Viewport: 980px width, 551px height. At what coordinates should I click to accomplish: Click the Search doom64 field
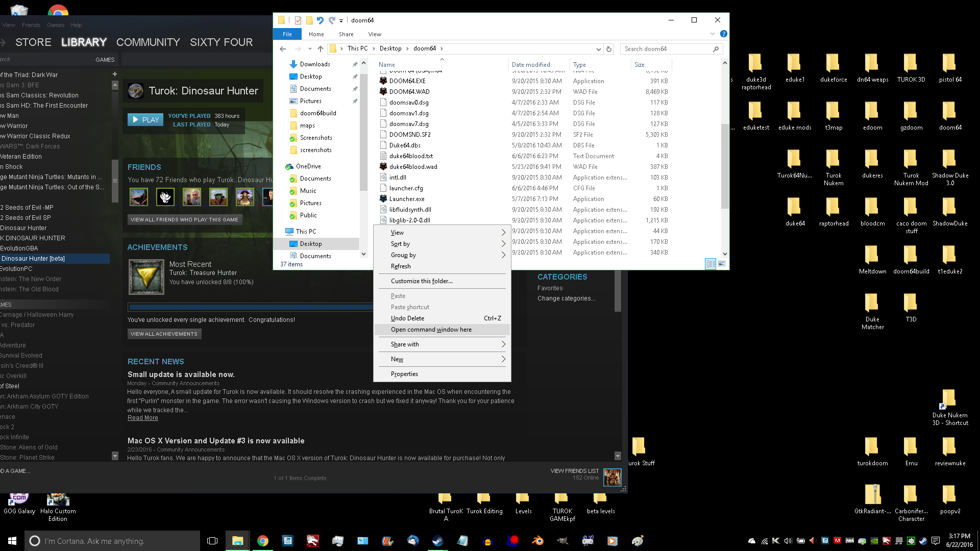(x=666, y=49)
